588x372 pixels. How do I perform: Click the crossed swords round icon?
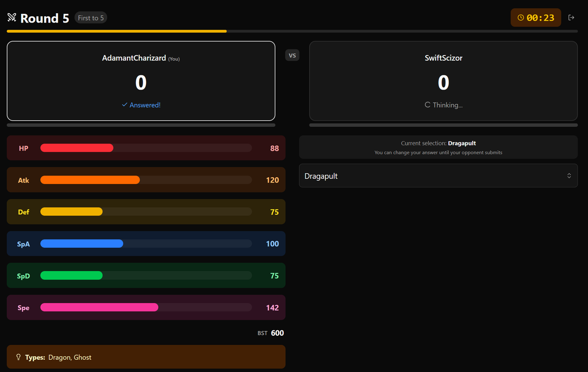tap(12, 18)
